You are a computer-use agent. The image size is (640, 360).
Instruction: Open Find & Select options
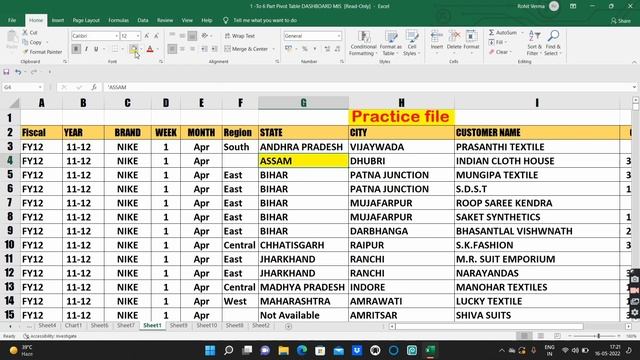pyautogui.click(x=553, y=43)
